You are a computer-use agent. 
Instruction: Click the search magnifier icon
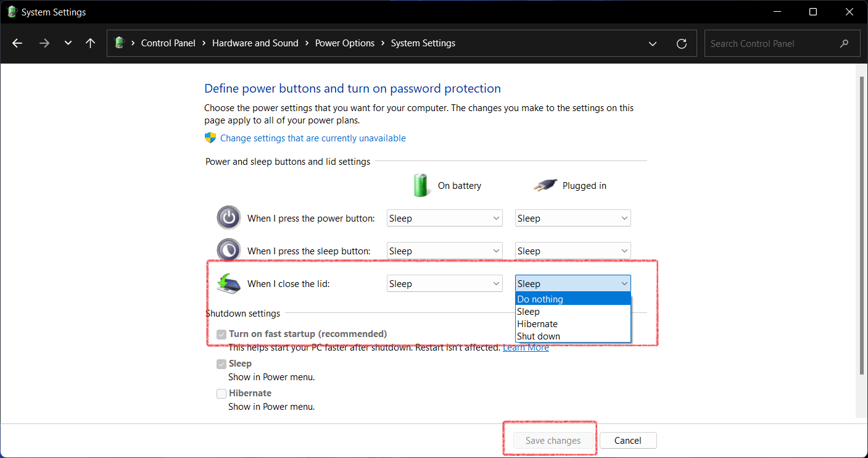[x=845, y=44]
